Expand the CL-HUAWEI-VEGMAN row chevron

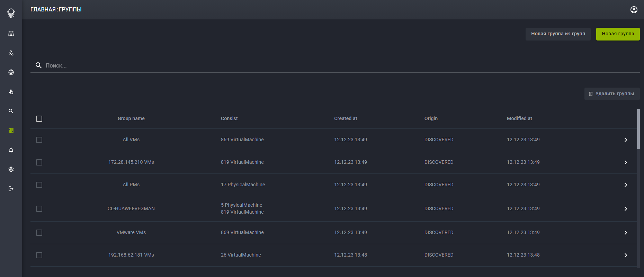click(x=626, y=209)
